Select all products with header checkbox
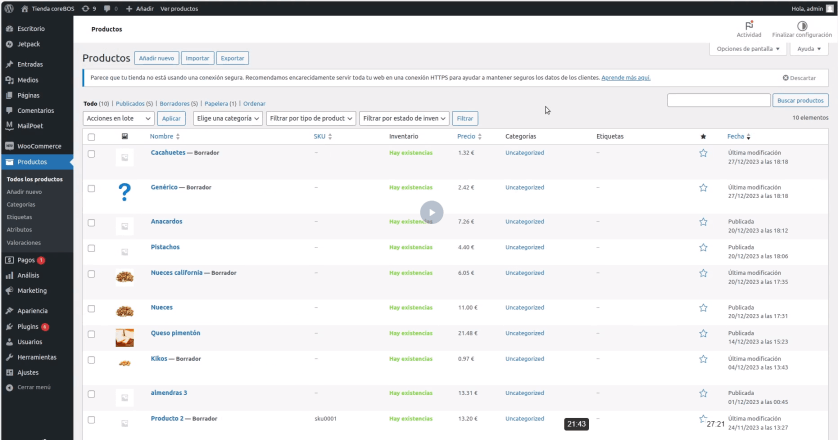This screenshot has width=838, height=440. [92, 136]
